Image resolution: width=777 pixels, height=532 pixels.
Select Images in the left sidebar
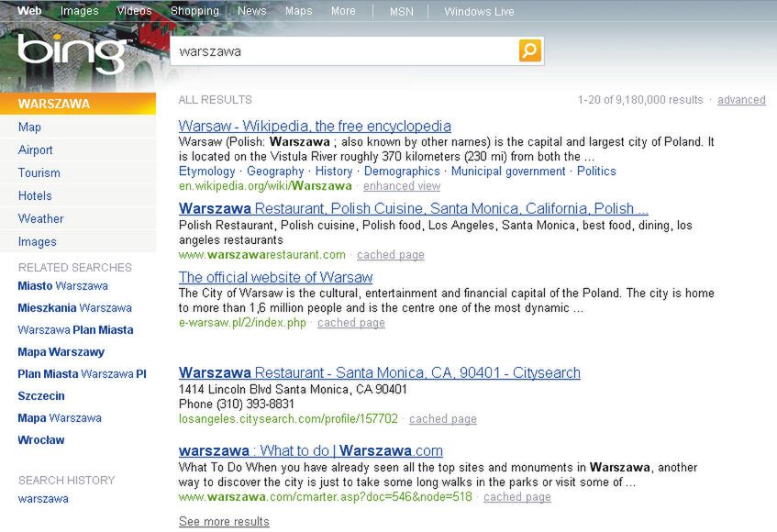pos(38,242)
